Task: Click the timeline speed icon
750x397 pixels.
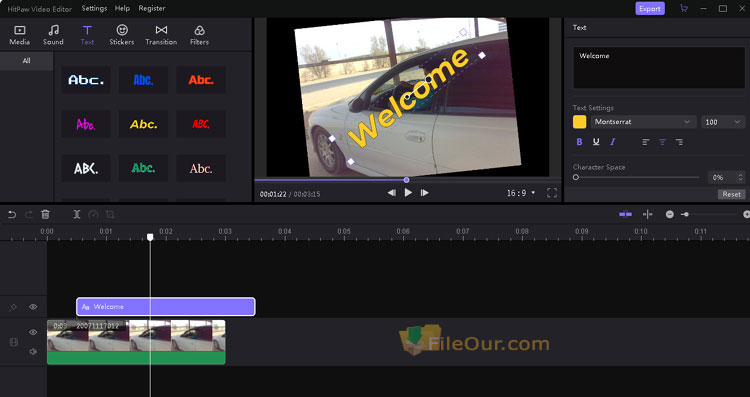Action: coord(93,215)
